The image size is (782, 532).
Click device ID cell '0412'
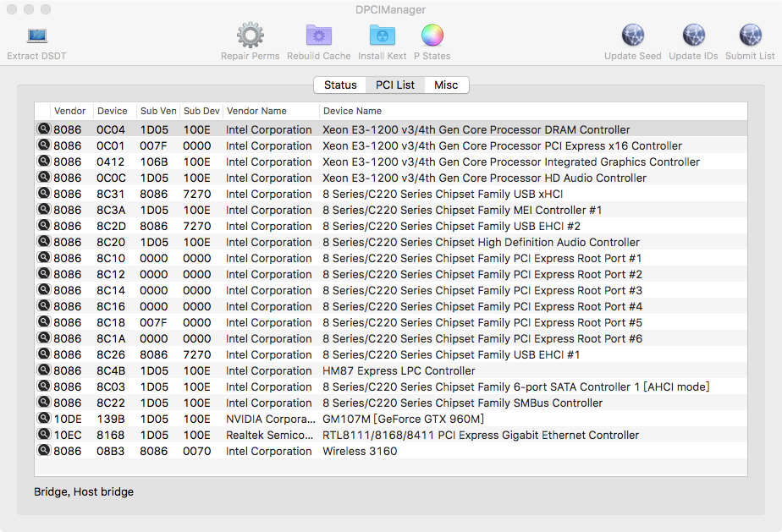coord(110,162)
